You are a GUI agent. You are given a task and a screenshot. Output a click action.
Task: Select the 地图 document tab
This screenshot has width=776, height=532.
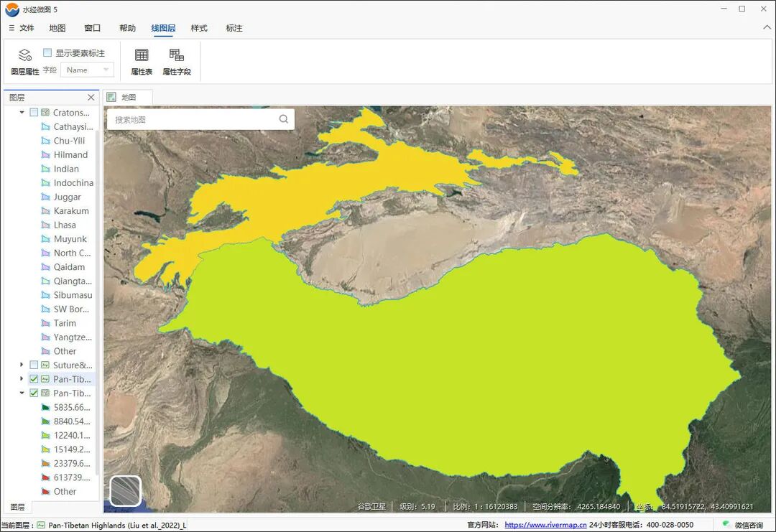pos(128,98)
